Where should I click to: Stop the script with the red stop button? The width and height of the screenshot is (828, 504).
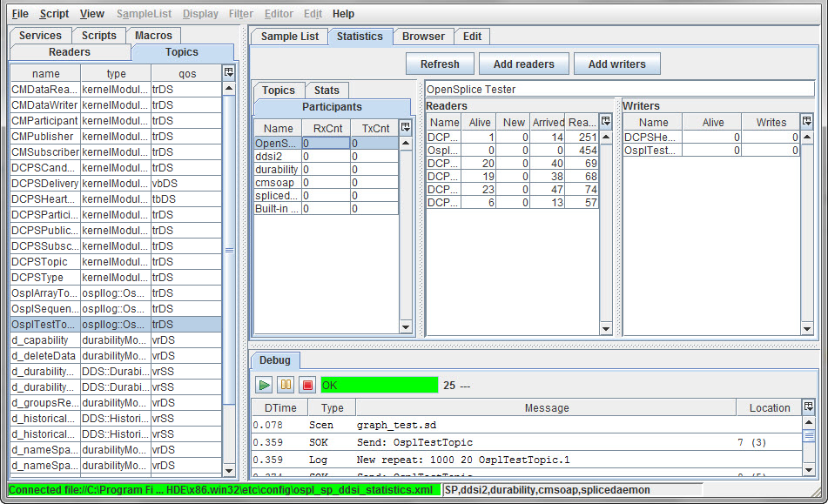[307, 385]
